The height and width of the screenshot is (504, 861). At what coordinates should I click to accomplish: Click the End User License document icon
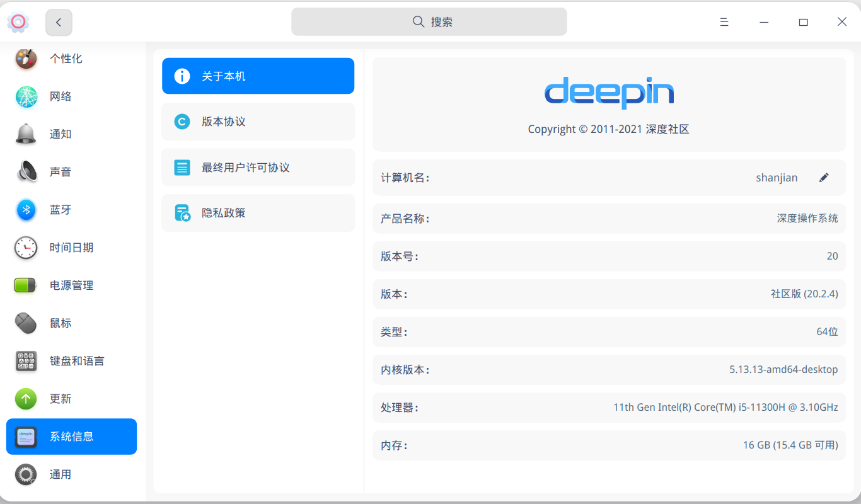click(182, 168)
